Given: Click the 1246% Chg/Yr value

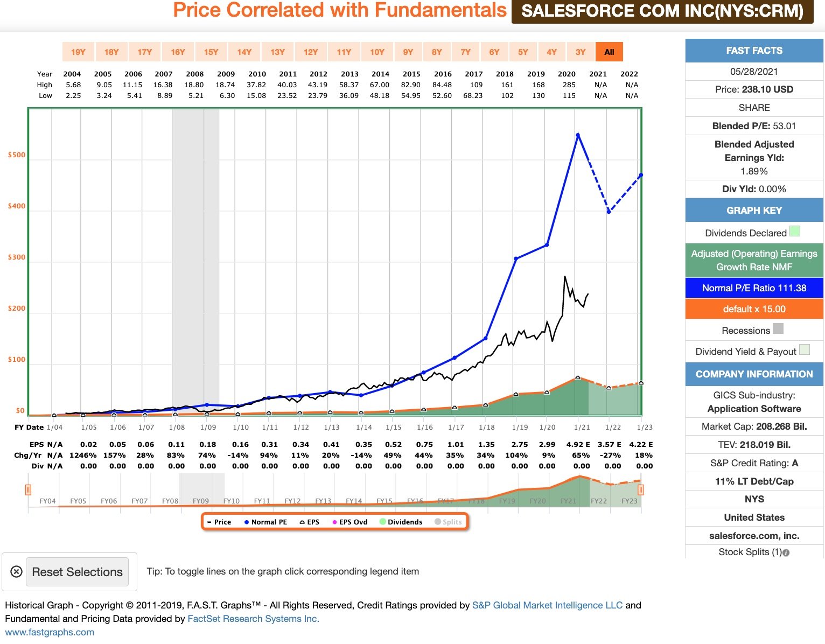Looking at the screenshot, I should (x=83, y=455).
